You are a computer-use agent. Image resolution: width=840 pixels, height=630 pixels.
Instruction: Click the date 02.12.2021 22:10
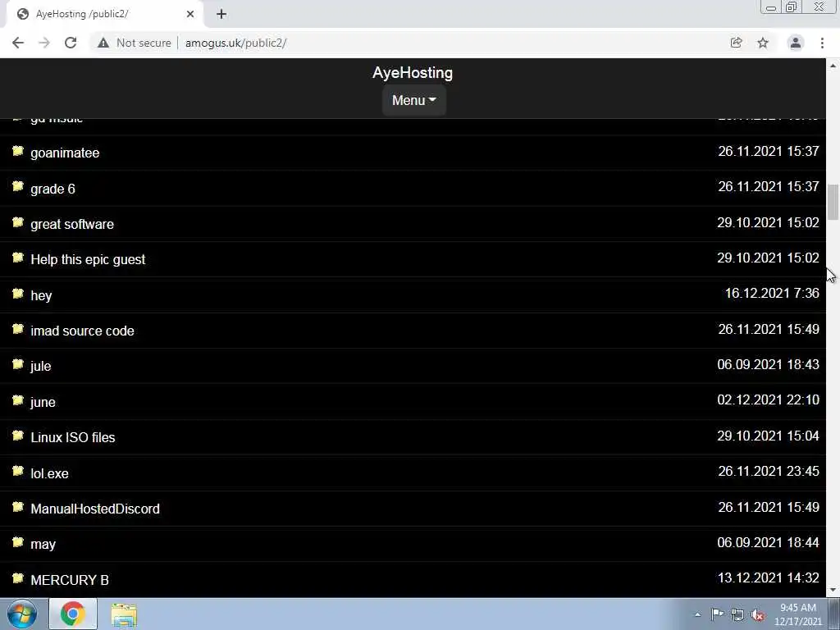tap(768, 399)
